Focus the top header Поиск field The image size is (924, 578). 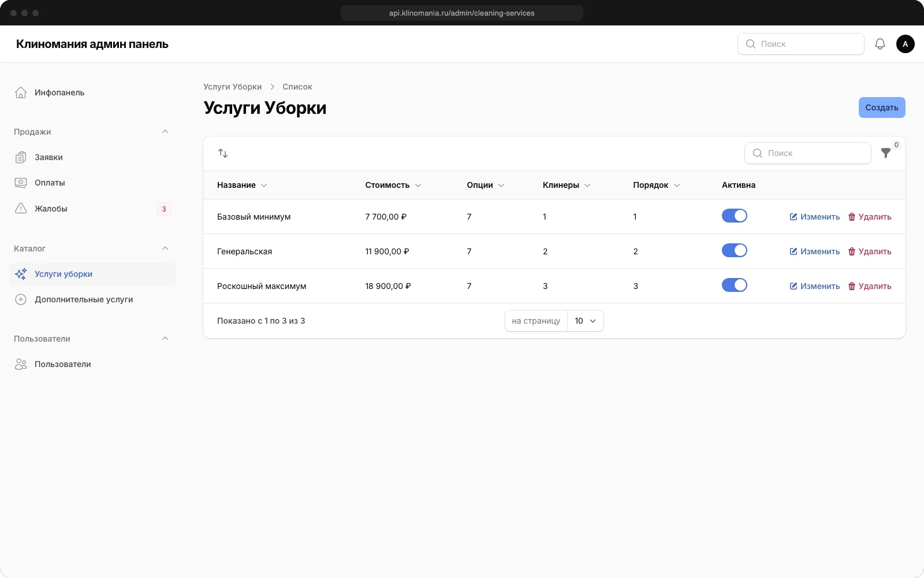801,44
